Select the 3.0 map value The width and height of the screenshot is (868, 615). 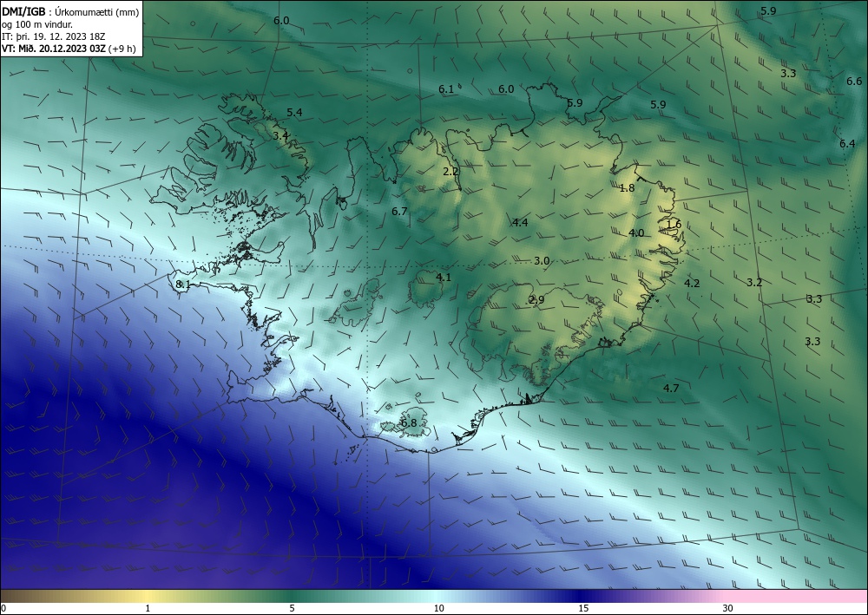pos(542,261)
